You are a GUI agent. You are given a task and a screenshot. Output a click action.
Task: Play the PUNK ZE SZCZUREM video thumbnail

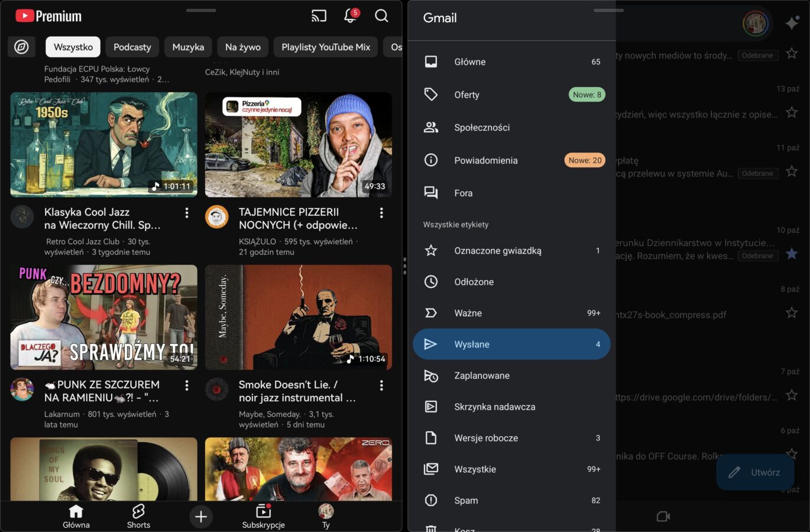(x=104, y=317)
